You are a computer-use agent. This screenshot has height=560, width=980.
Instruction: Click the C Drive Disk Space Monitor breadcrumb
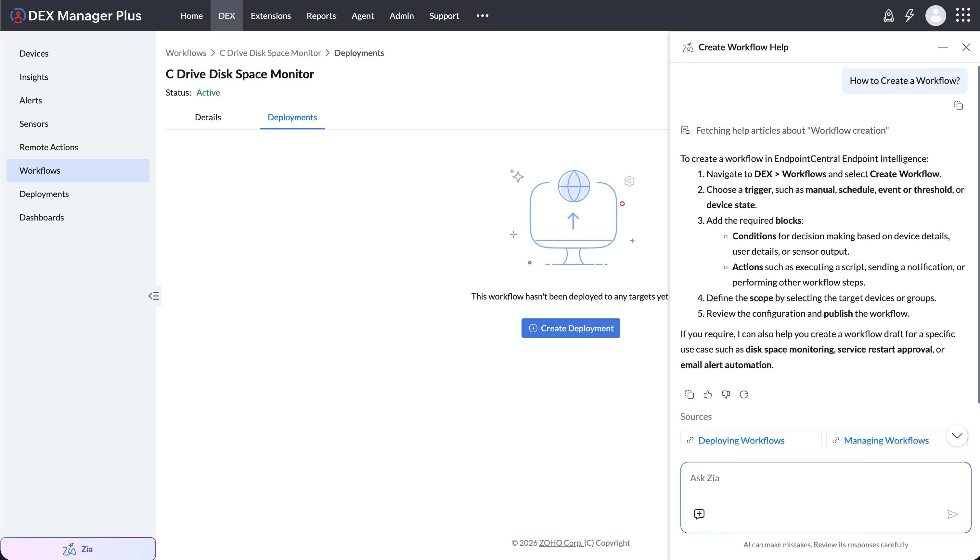(270, 53)
